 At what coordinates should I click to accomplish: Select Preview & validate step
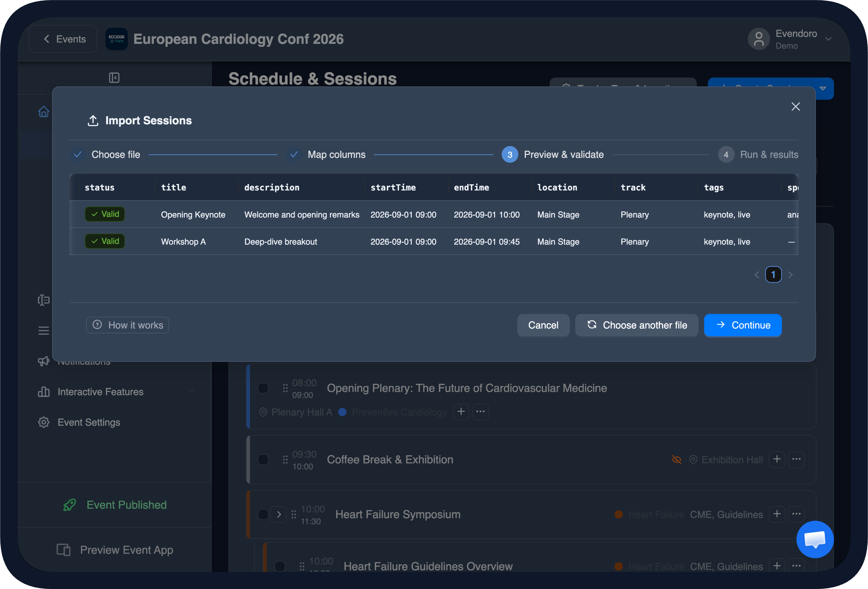(553, 154)
